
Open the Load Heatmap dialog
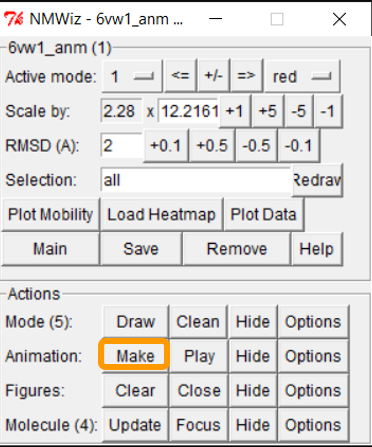pyautogui.click(x=161, y=214)
